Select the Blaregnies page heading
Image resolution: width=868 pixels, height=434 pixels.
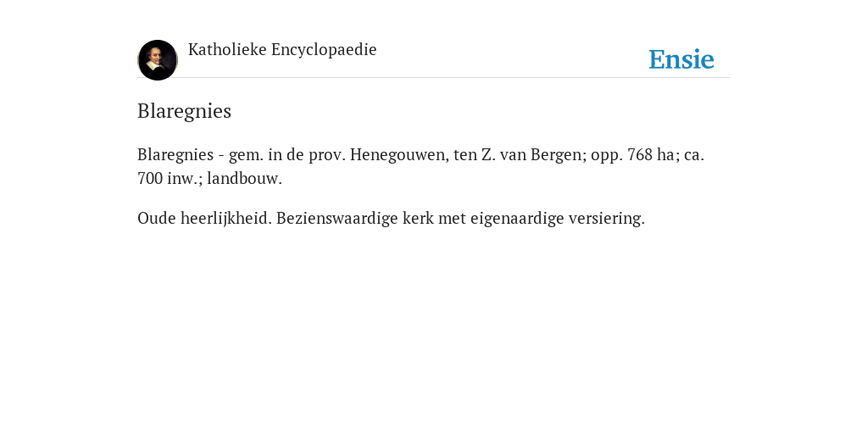point(184,111)
